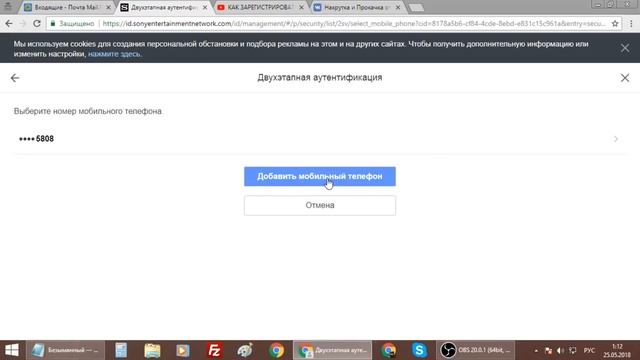The height and width of the screenshot is (360, 640).
Task: Launch FileZilla from the taskbar
Action: [x=214, y=350]
